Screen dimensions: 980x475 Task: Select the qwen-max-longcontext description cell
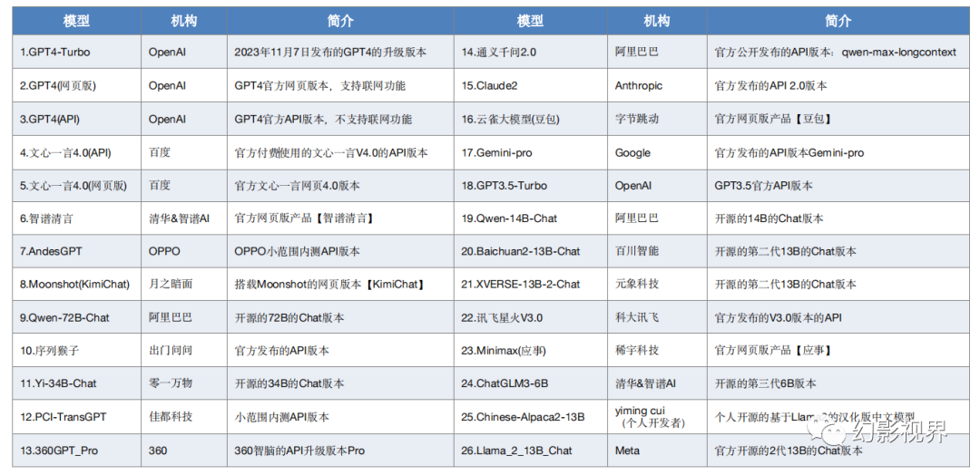[x=838, y=53]
